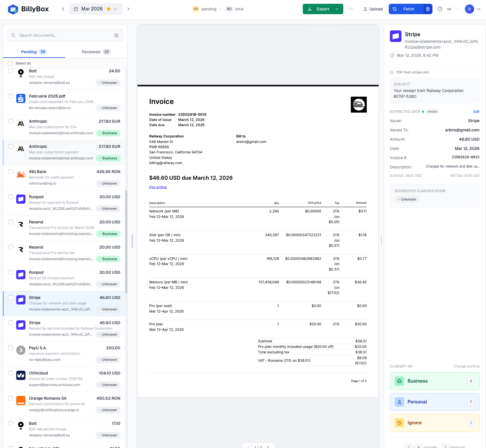The height and width of the screenshot is (448, 486).
Task: Enable the Select all checkbox
Action: click(x=10, y=63)
